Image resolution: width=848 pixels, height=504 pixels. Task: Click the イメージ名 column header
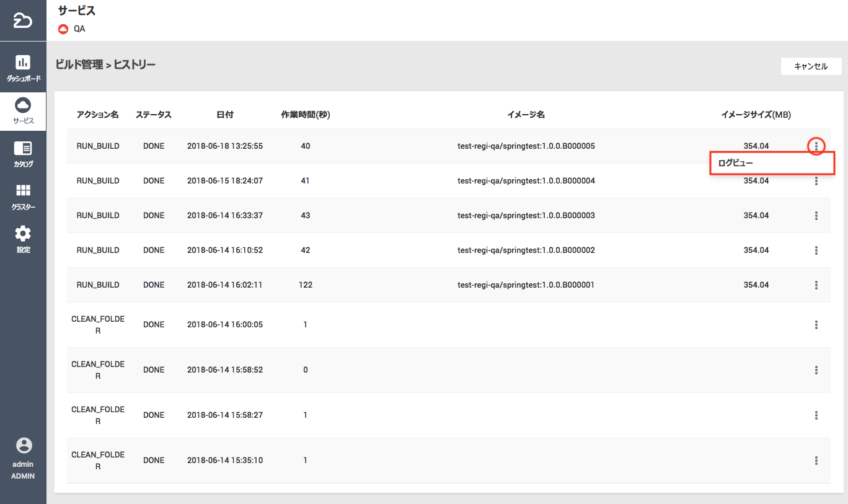coord(526,115)
